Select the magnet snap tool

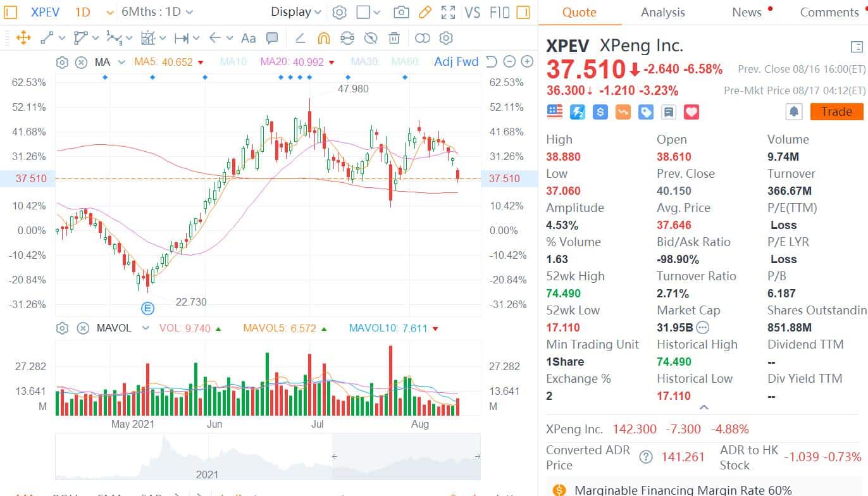pos(323,38)
